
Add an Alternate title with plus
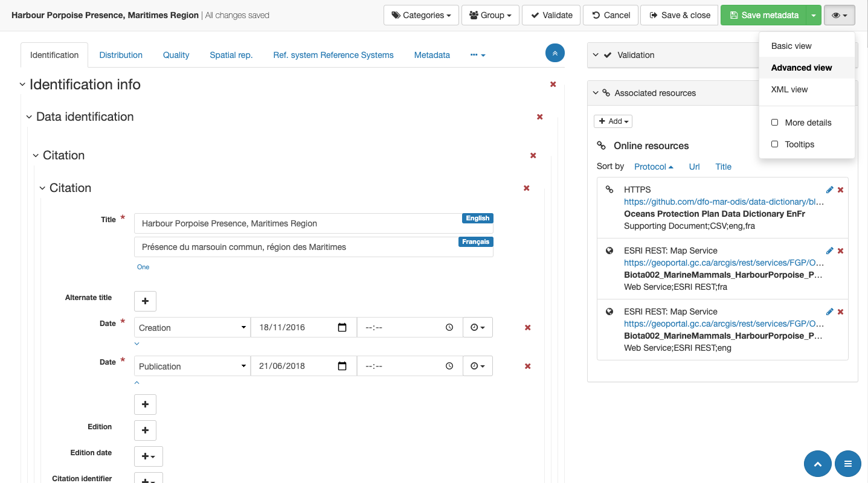point(145,301)
